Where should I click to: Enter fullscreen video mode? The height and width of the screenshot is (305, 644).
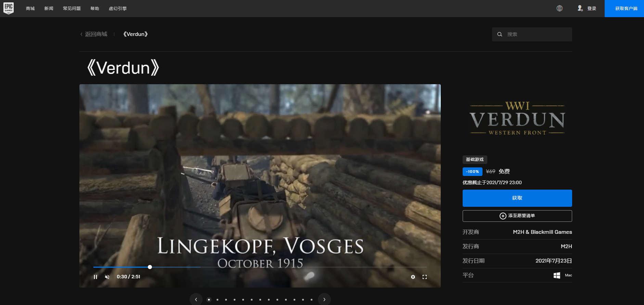(x=425, y=277)
